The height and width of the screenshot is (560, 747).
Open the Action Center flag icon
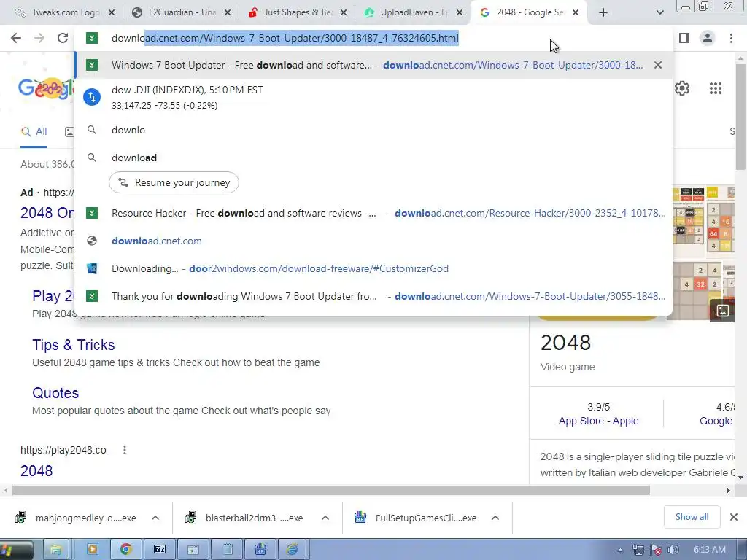(656, 550)
